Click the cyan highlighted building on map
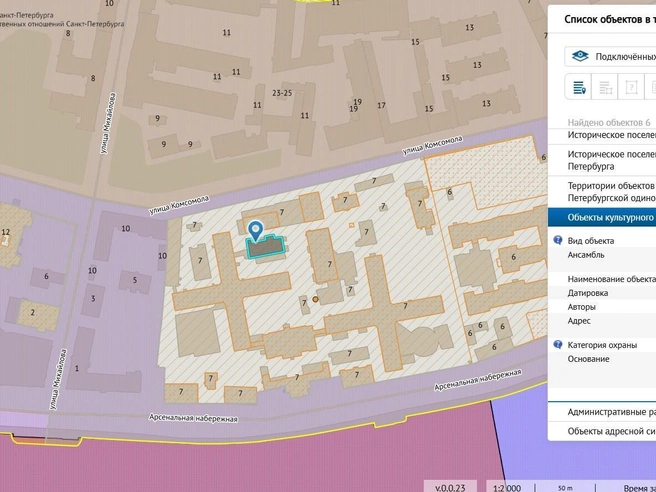The image size is (656, 492). (266, 249)
